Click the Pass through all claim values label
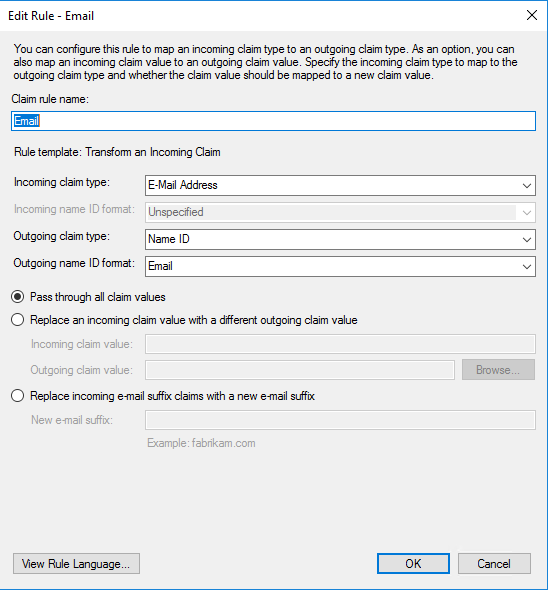Image resolution: width=548 pixels, height=590 pixels. [97, 297]
